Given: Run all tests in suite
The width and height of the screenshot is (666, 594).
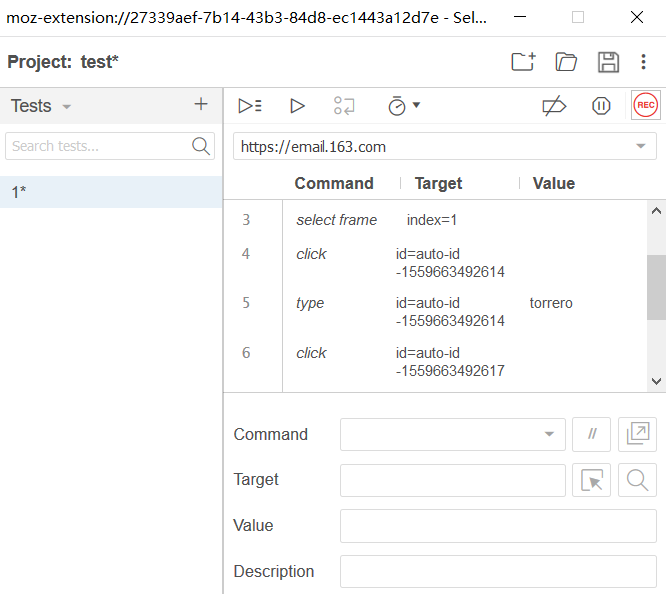Looking at the screenshot, I should (250, 106).
